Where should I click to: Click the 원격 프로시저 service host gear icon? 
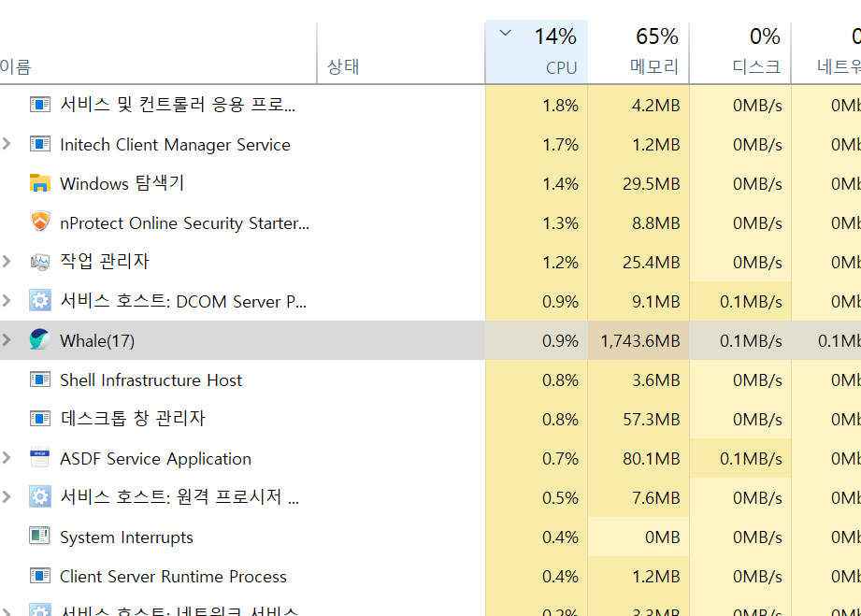40,497
